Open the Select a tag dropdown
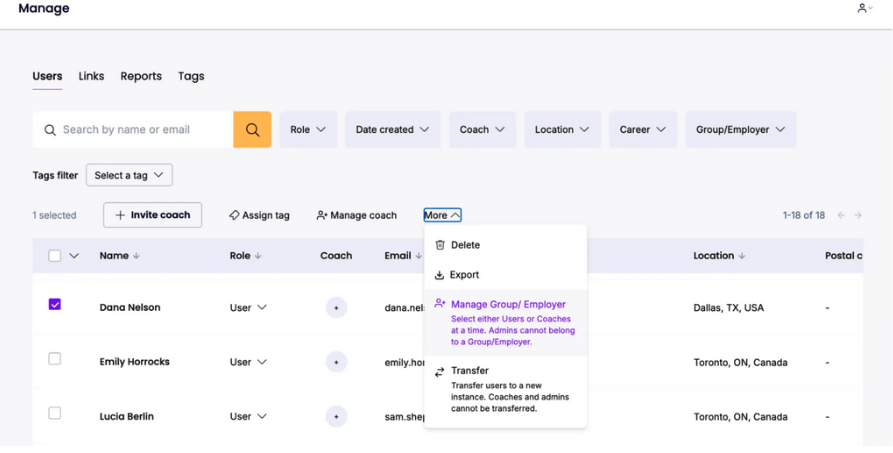 129,175
